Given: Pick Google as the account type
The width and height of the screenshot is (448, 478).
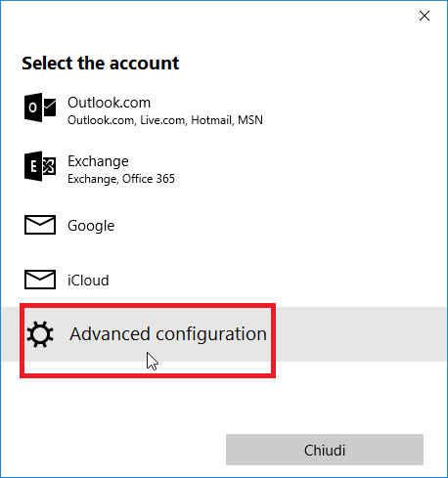Looking at the screenshot, I should (224, 225).
